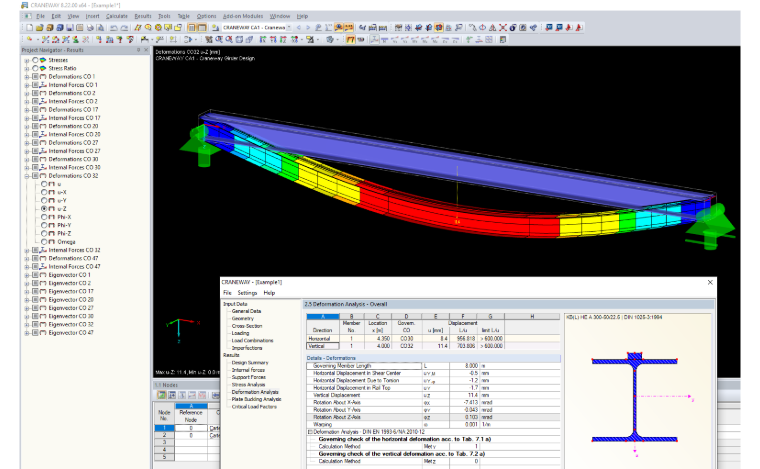Click the Internal Forces CO 1 beam icon
The height and width of the screenshot is (469, 760).
tap(43, 85)
